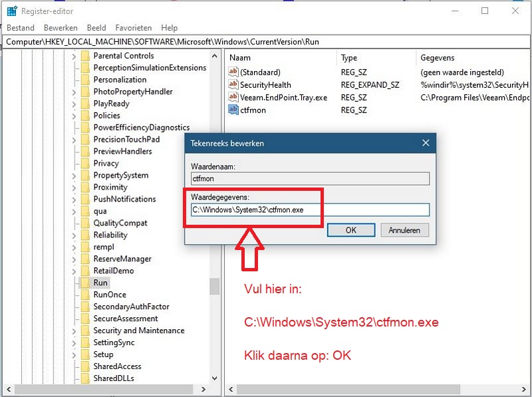Select the SettingSync tree key
This screenshot has height=397, width=532.
coord(114,342)
